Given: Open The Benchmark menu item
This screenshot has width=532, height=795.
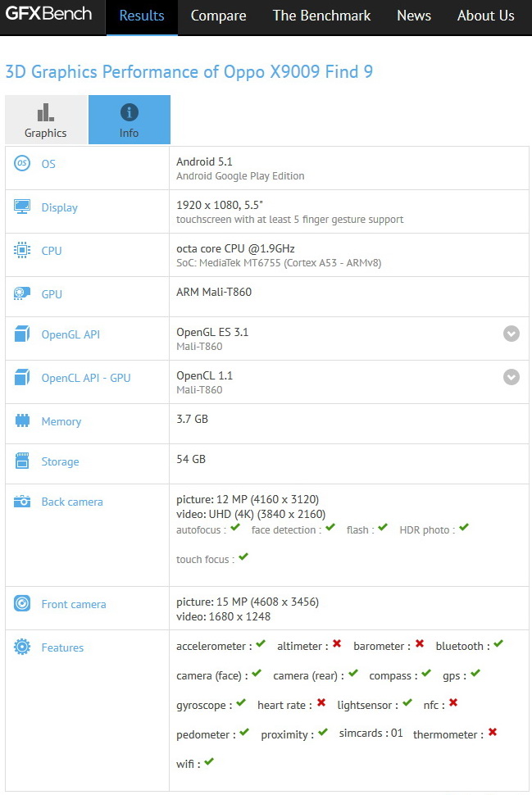Looking at the screenshot, I should pyautogui.click(x=321, y=16).
